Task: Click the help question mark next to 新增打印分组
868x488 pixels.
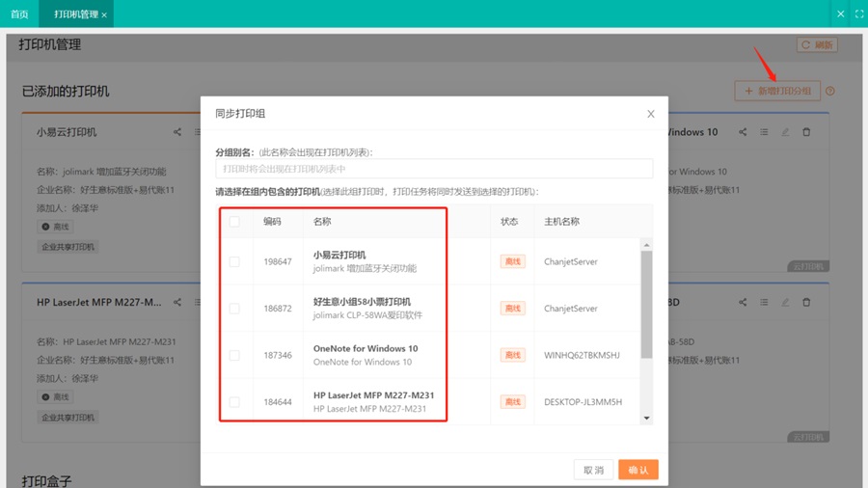Action: 829,92
